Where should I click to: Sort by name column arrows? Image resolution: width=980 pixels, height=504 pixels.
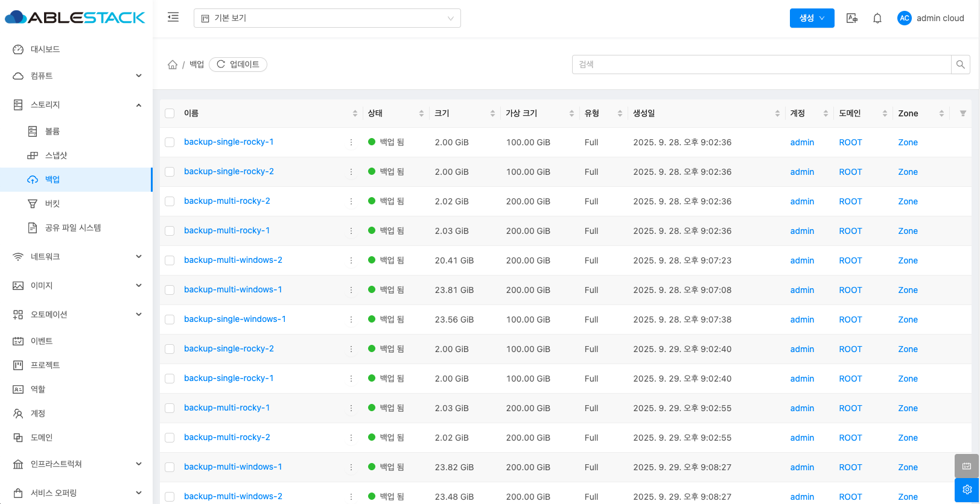coord(355,113)
